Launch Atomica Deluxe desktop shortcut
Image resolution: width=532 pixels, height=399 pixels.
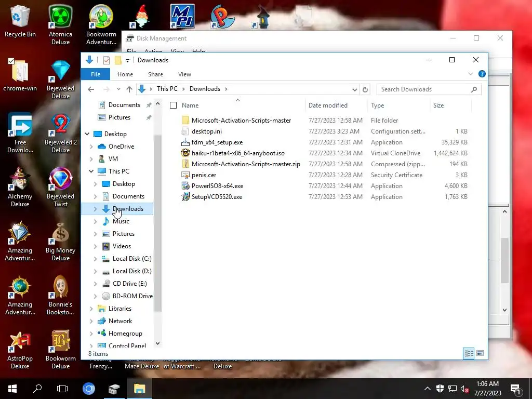[x=60, y=25]
